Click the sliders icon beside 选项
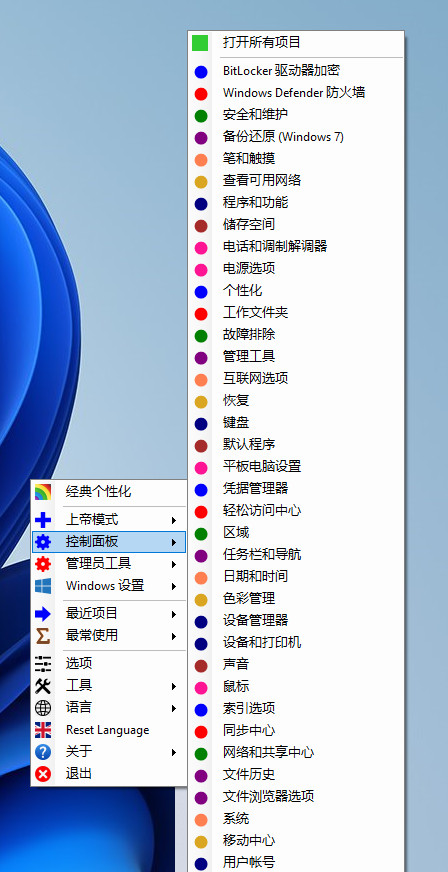 [43, 663]
